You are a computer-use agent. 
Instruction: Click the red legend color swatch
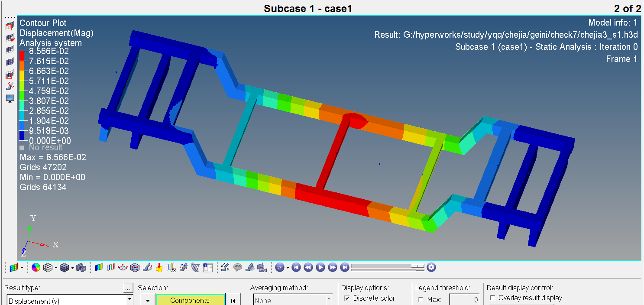22,55
